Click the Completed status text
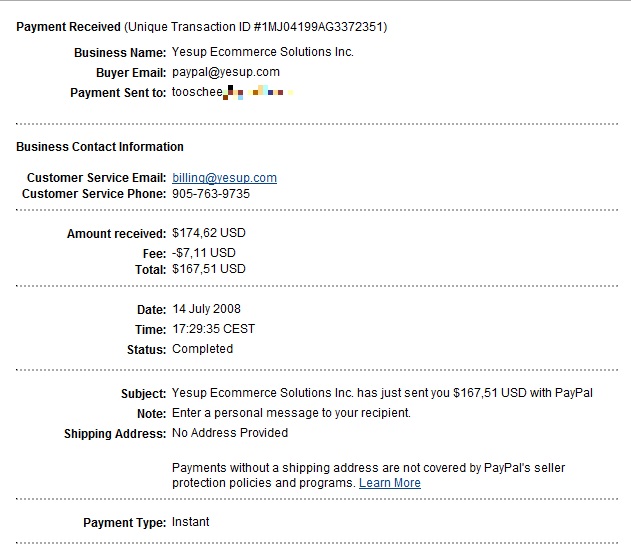This screenshot has width=631, height=558. click(x=202, y=349)
